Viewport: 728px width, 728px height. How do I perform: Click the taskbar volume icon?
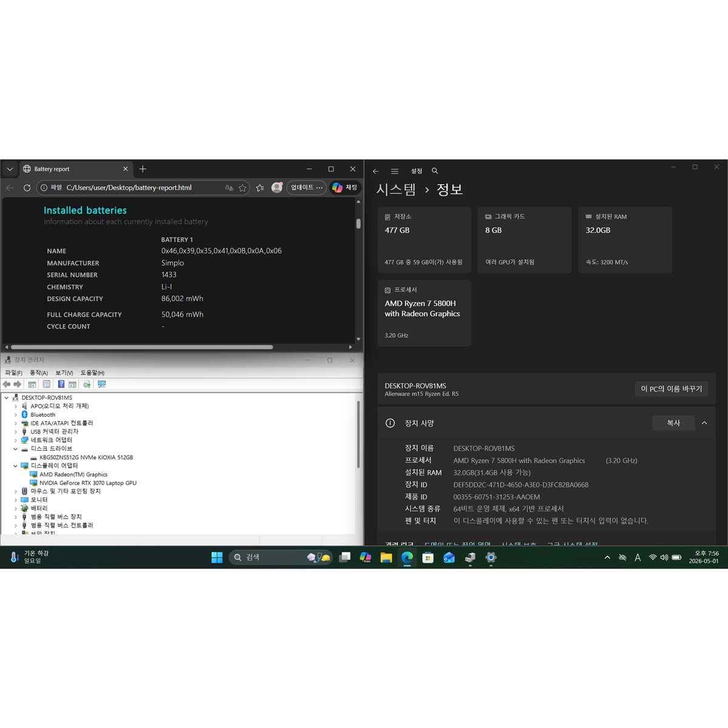pos(664,558)
